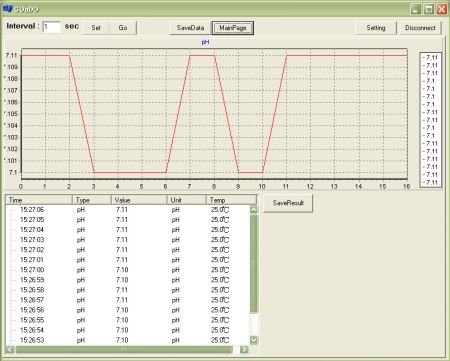Save readings with the SaveData button
This screenshot has height=361, width=450.
coord(190,28)
